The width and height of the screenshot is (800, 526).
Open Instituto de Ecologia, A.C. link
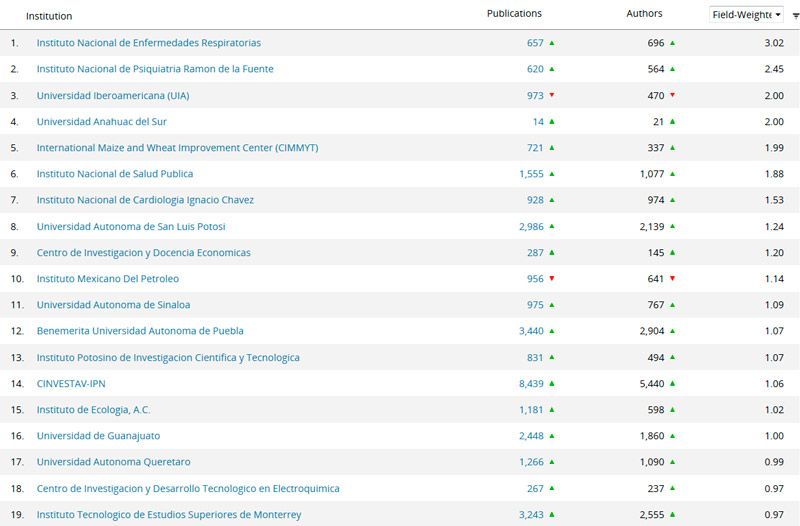point(93,410)
